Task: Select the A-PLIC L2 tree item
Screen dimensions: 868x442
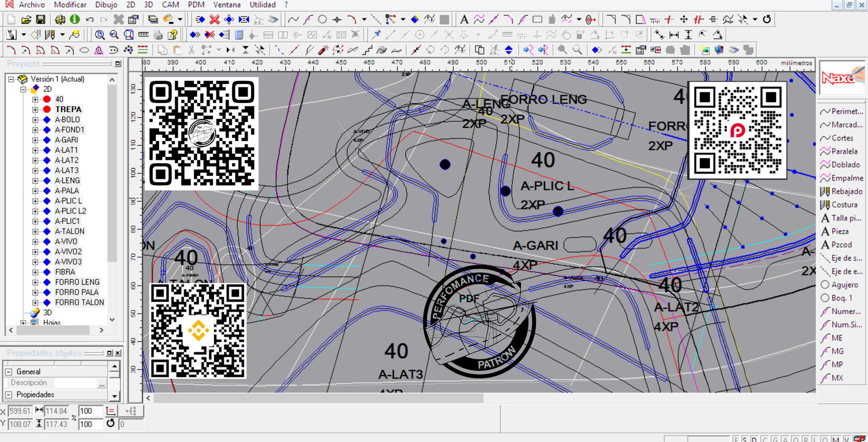Action: (71, 211)
